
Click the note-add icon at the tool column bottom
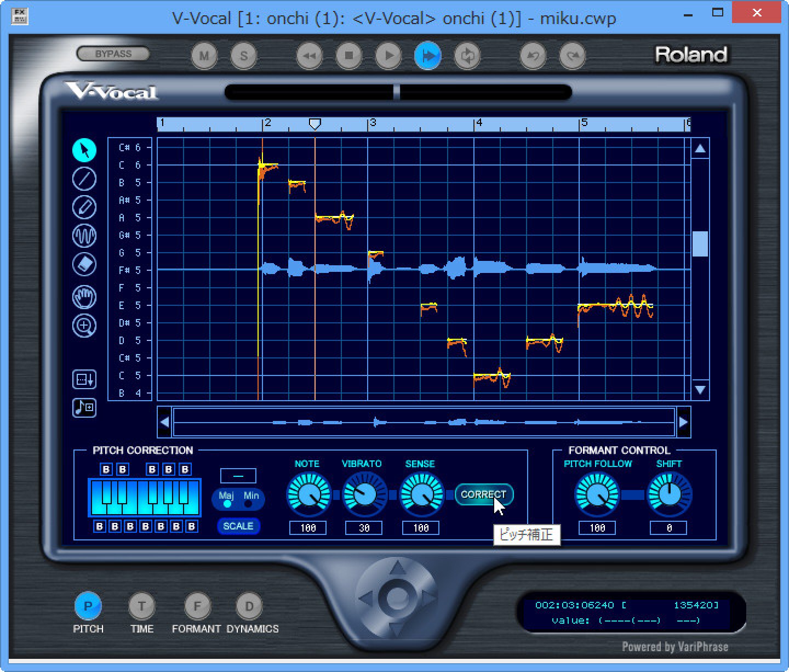84,408
